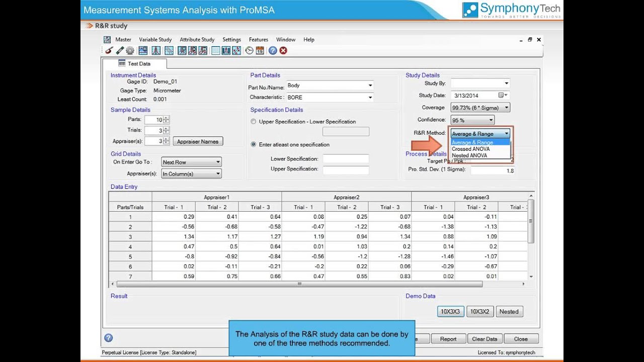Image resolution: width=644 pixels, height=362 pixels.
Task: Decrease the Trials count spinner
Action: [167, 133]
